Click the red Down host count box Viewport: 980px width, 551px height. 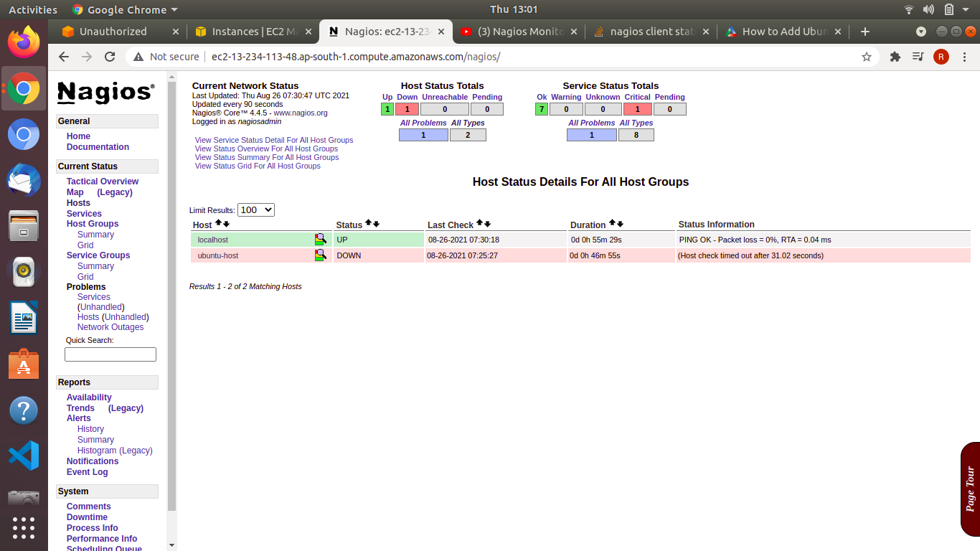(x=407, y=109)
